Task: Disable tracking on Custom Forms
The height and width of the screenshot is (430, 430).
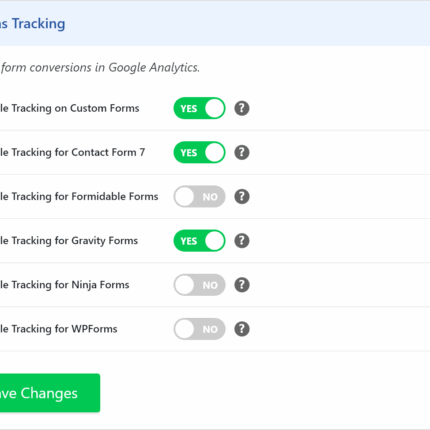Action: 199,108
